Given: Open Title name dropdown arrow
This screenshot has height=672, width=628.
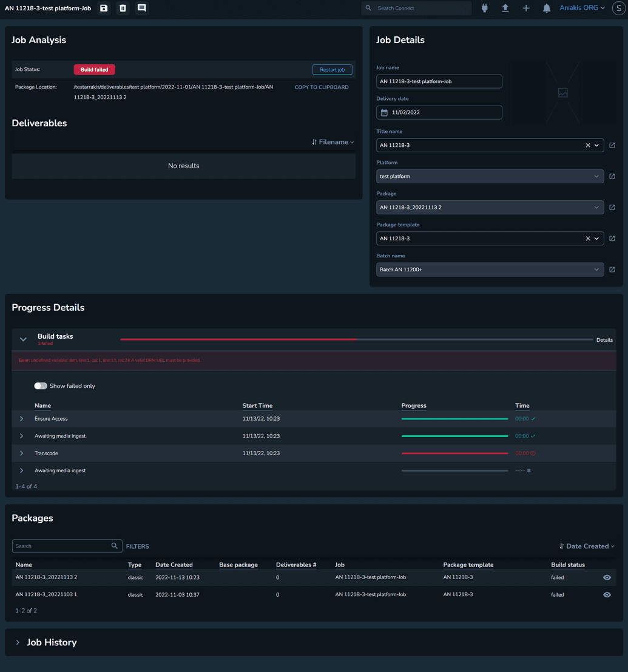Looking at the screenshot, I should (x=596, y=145).
